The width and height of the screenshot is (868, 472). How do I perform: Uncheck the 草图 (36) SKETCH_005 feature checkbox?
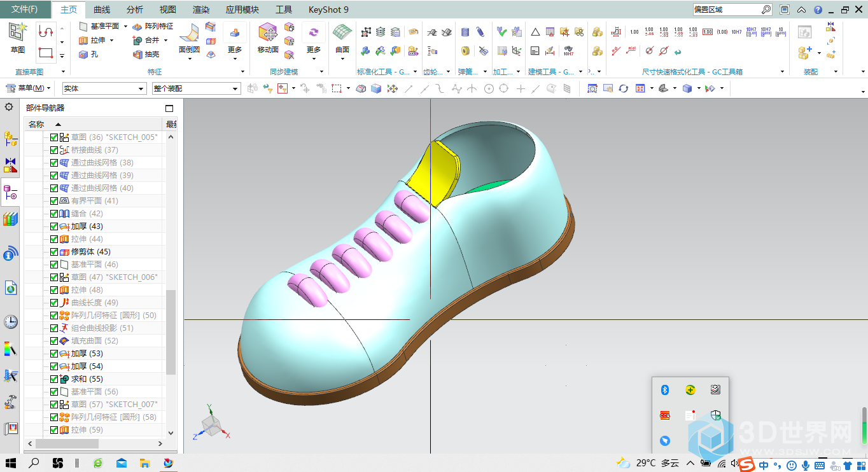[54, 137]
